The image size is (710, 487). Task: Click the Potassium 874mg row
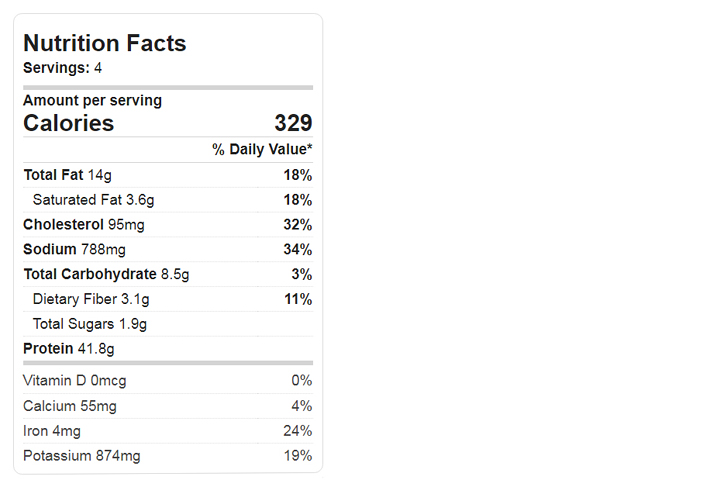(168, 456)
